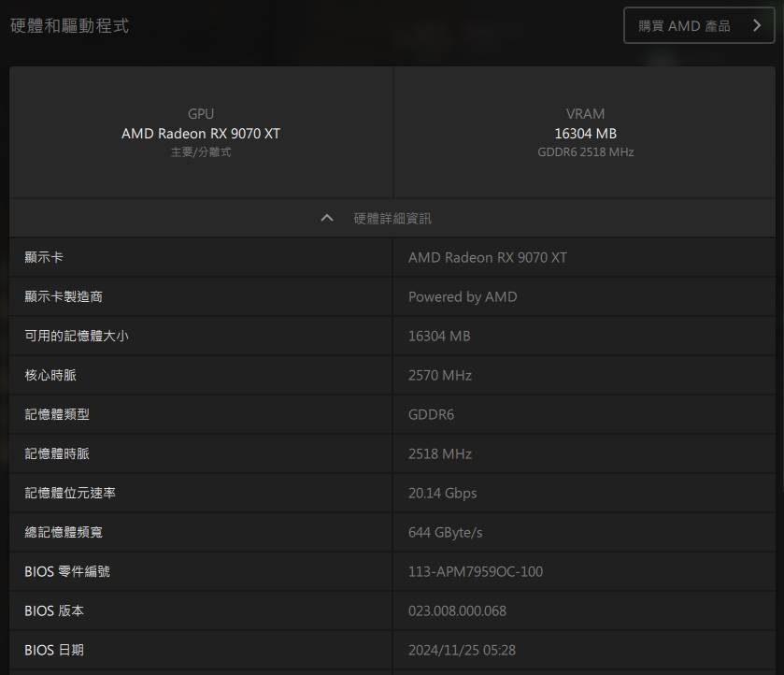
Task: Select the 記憶體時脈 row label
Action: [x=57, y=453]
